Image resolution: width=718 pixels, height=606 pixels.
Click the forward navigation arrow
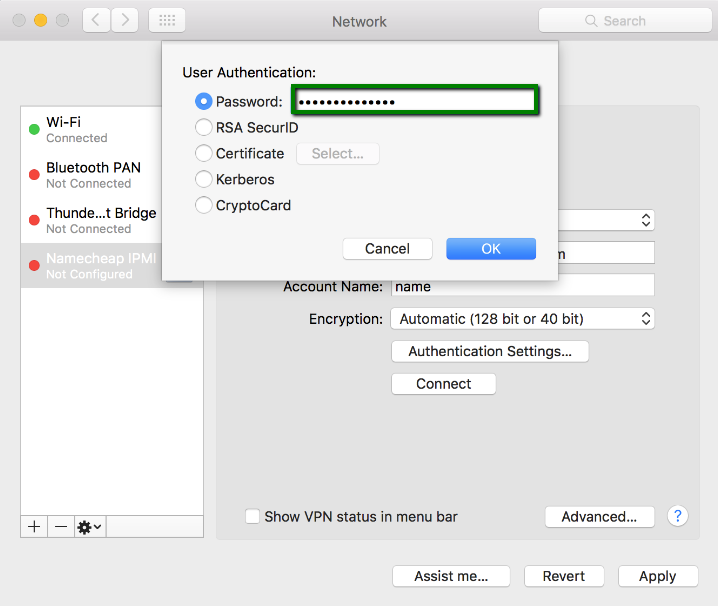pyautogui.click(x=125, y=20)
